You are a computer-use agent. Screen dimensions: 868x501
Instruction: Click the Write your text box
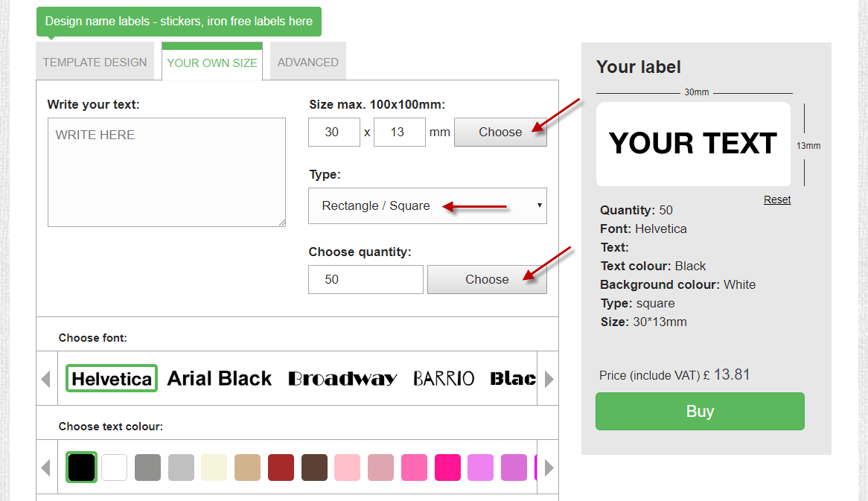click(167, 172)
